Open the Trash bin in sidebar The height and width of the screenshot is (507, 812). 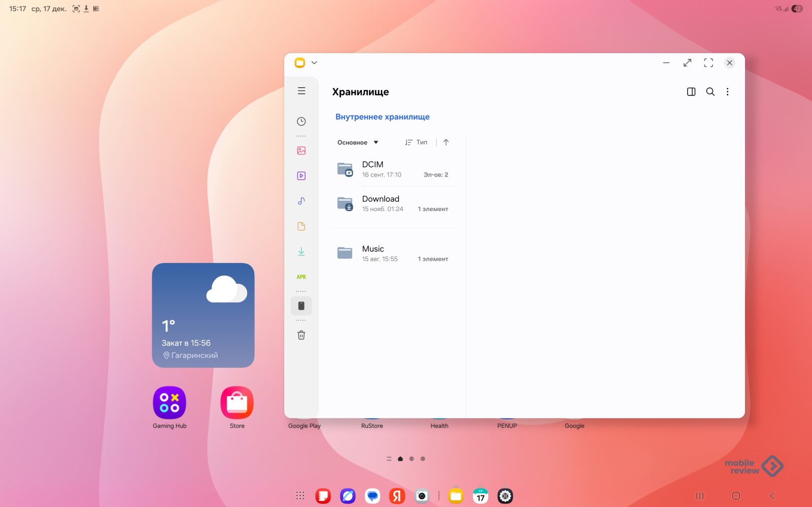(301, 335)
